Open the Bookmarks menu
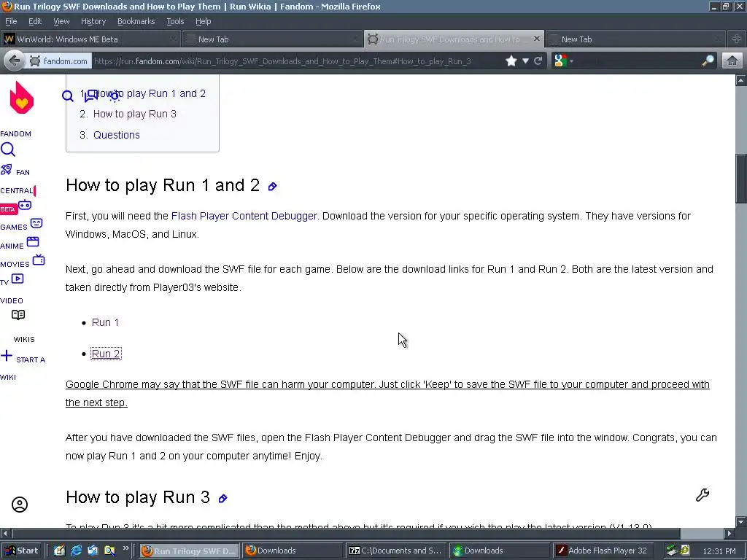747x560 pixels. (136, 21)
